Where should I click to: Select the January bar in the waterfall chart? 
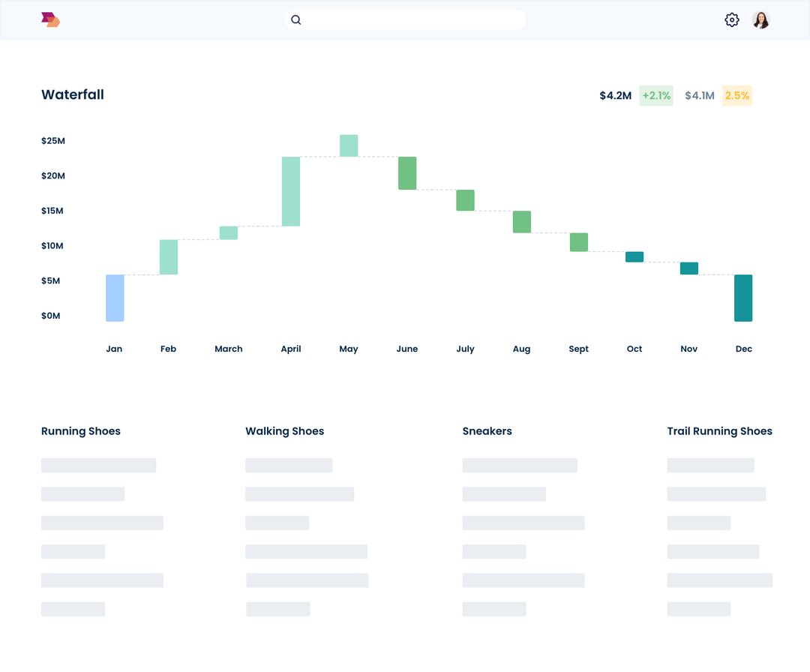click(x=114, y=297)
